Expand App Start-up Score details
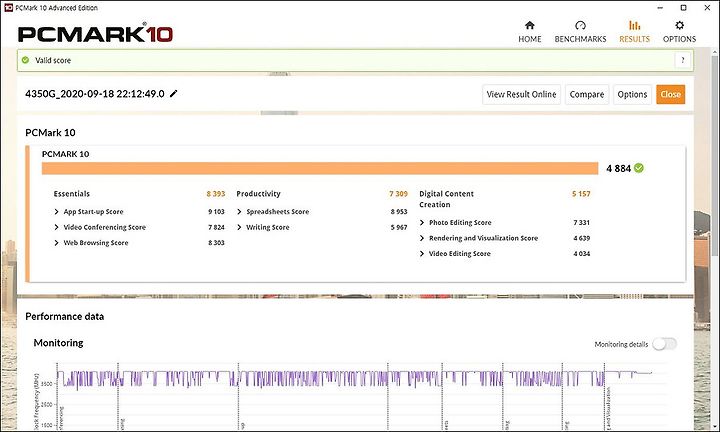The height and width of the screenshot is (432, 720). pyautogui.click(x=56, y=212)
